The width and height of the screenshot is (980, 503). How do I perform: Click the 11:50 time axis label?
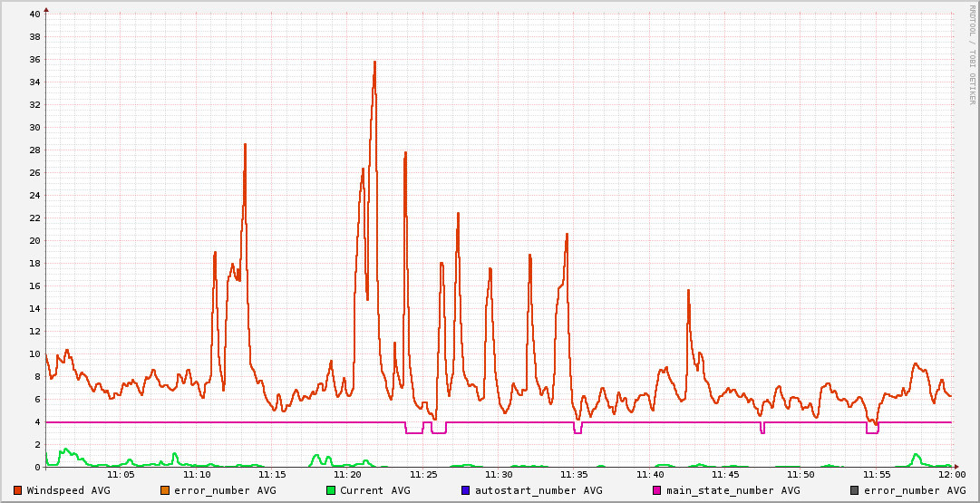click(800, 474)
